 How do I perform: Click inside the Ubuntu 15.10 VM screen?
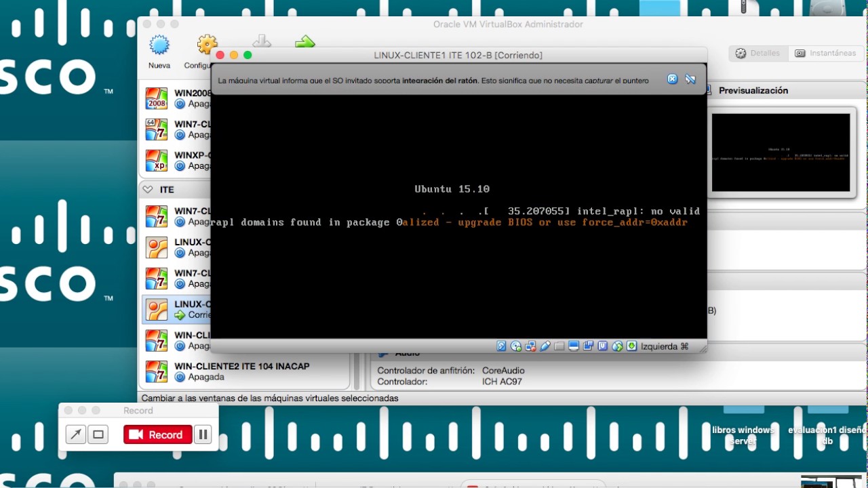click(458, 216)
